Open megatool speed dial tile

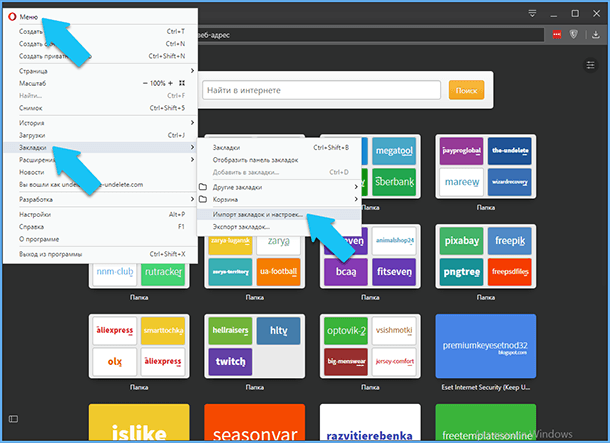(x=394, y=151)
